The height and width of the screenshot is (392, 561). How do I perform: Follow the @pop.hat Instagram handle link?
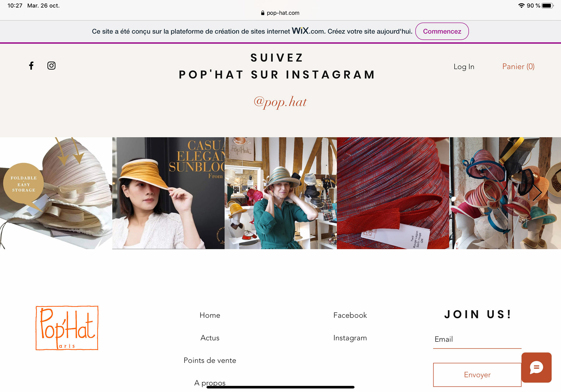tap(280, 102)
